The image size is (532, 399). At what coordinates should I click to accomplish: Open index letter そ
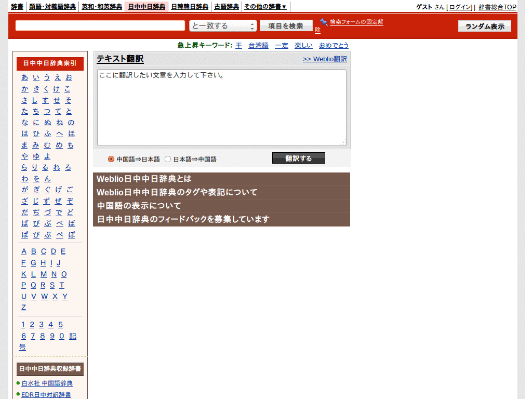click(68, 100)
